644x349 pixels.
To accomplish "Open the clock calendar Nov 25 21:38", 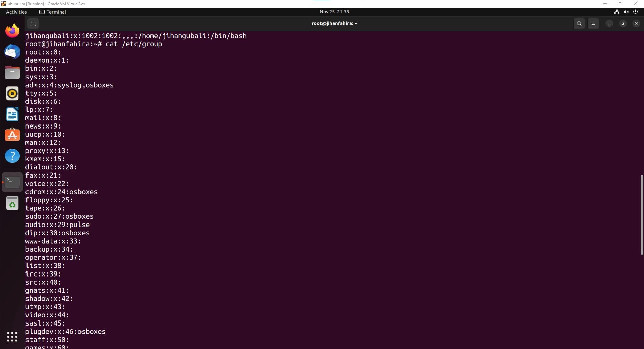I will click(x=334, y=12).
